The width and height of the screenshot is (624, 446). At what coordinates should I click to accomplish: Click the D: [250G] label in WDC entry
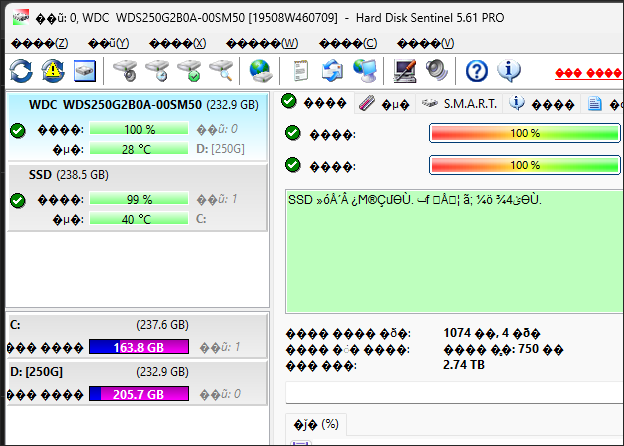click(x=220, y=149)
